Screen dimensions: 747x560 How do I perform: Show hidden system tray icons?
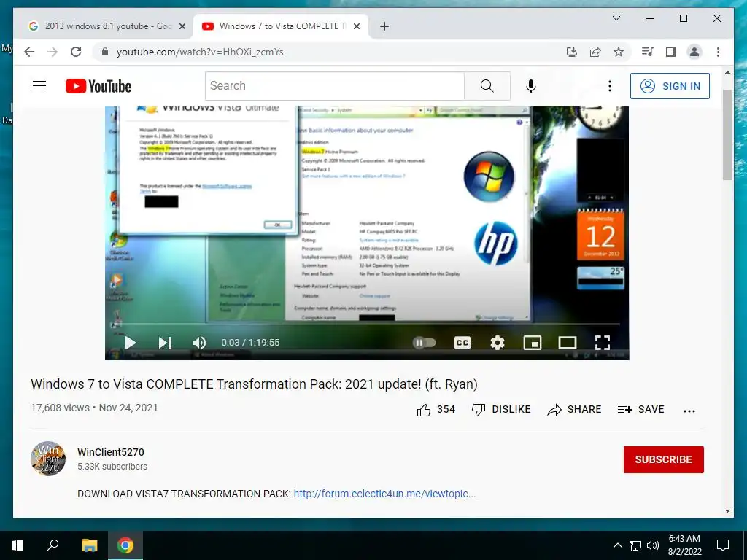pyautogui.click(x=617, y=545)
